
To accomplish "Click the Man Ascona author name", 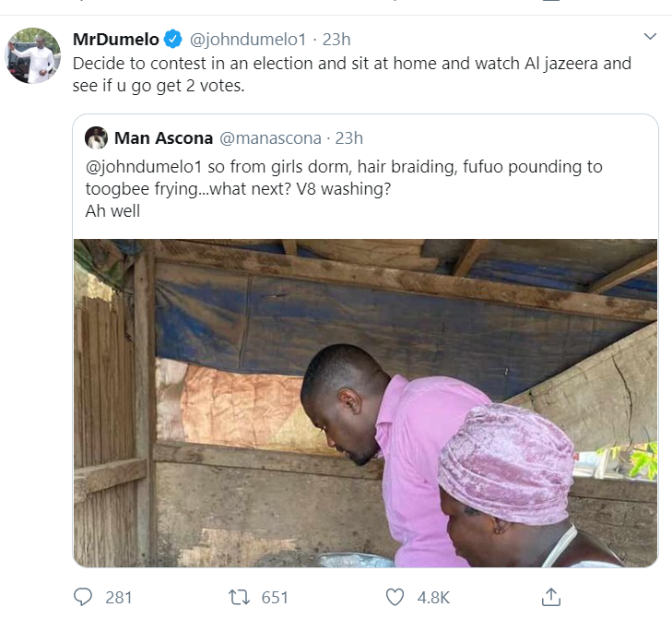I will (162, 138).
